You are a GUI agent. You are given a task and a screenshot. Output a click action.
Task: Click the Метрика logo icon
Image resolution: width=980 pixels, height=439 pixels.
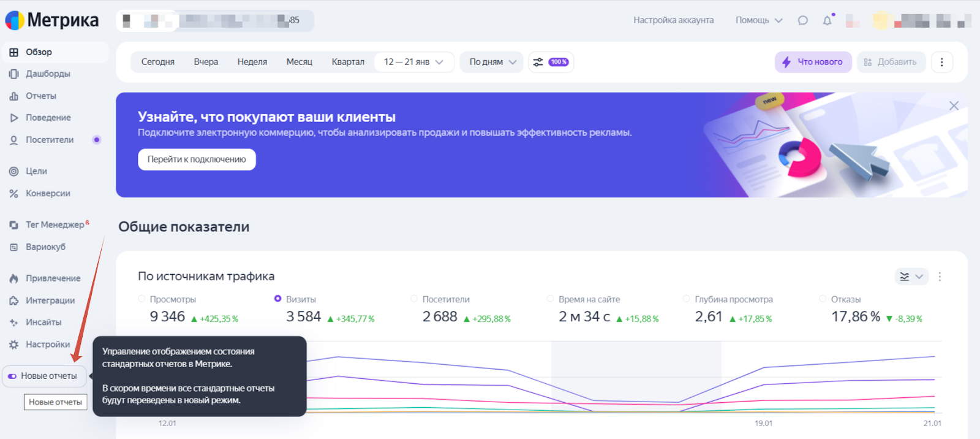point(15,20)
